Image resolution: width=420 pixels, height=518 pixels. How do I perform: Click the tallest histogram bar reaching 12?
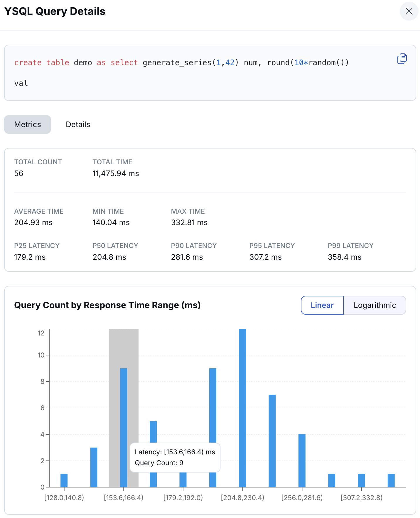242,408
